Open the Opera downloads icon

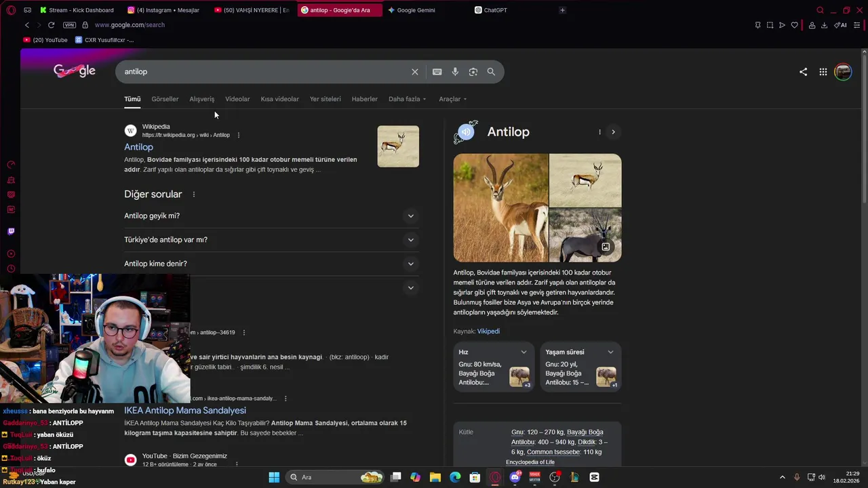click(x=824, y=25)
